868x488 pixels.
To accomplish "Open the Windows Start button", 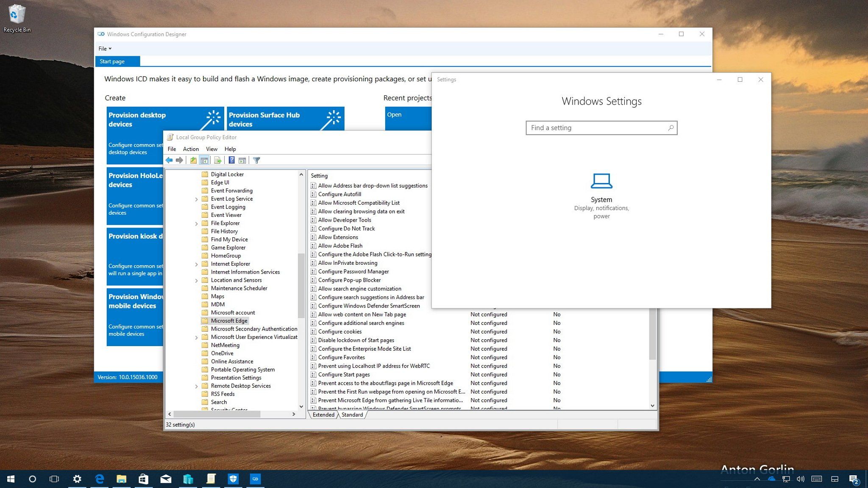I will [11, 479].
